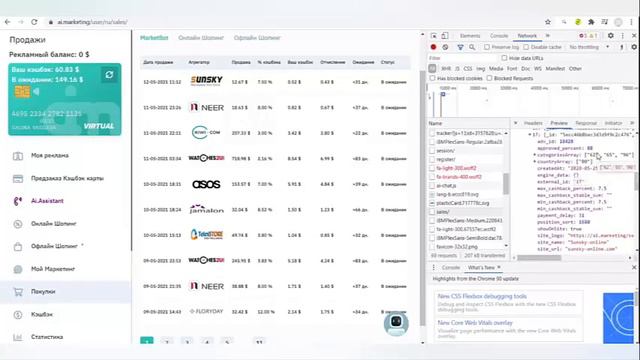The image size is (640, 360).
Task: Check Has blocked cookies filter
Action: [432, 78]
